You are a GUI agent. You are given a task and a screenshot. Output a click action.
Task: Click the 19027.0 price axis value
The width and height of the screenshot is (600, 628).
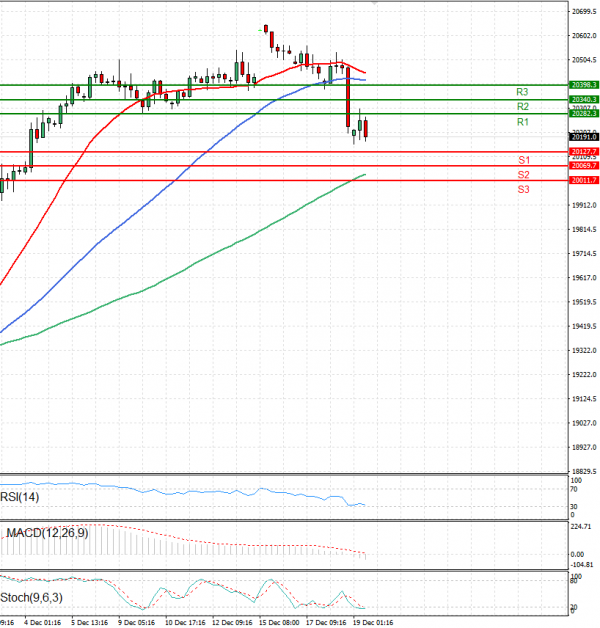[x=584, y=423]
